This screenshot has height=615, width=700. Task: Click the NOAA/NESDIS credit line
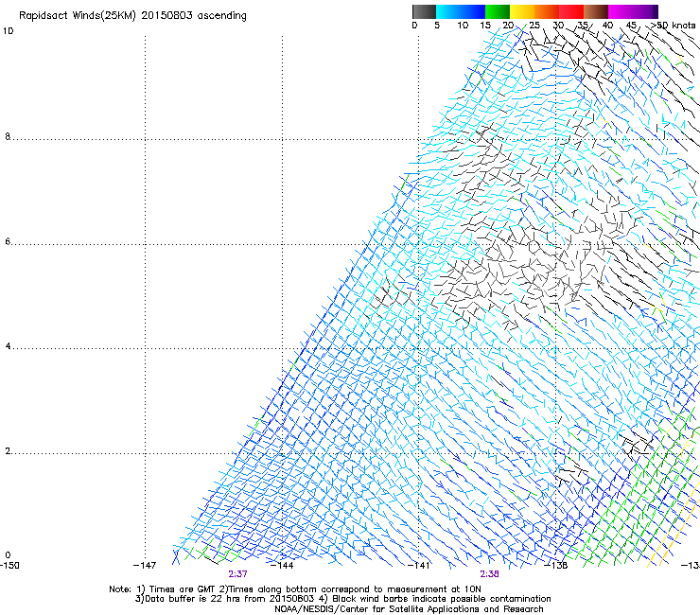coord(409,609)
